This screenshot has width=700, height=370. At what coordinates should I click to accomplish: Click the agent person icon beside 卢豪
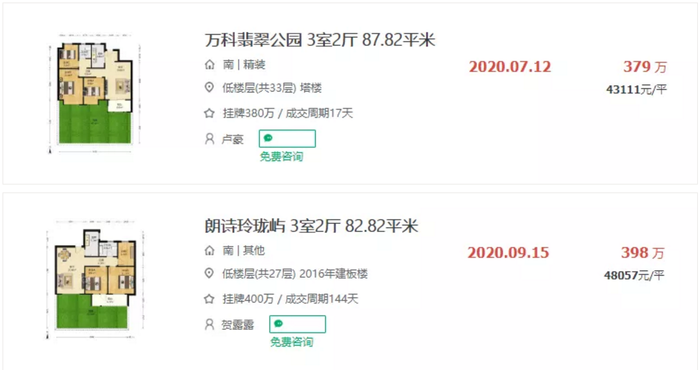coord(209,139)
